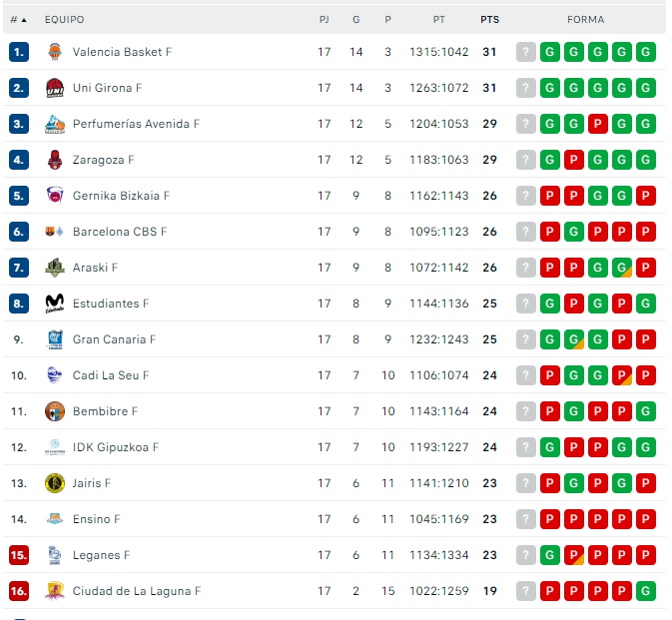Click the Gernika Bizkaia F team logo

pos(55,196)
